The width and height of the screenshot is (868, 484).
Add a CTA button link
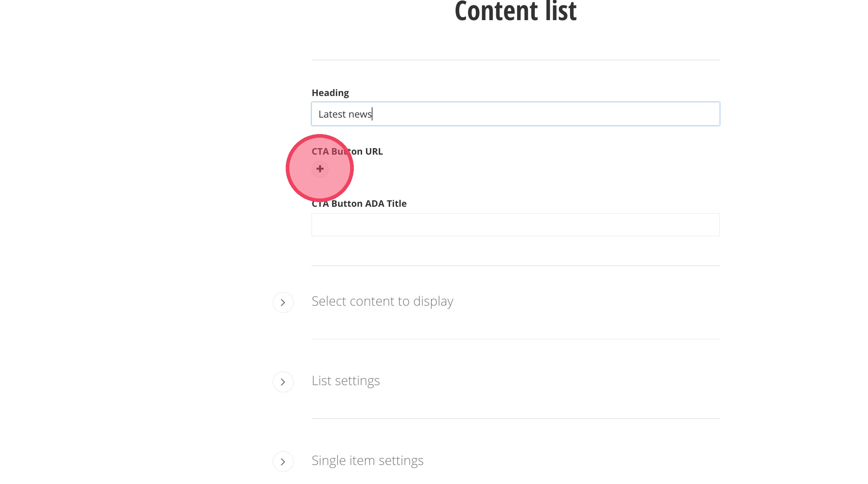320,169
